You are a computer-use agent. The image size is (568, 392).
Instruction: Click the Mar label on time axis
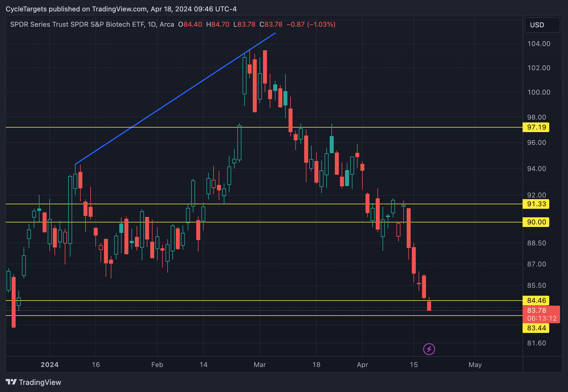(x=260, y=365)
